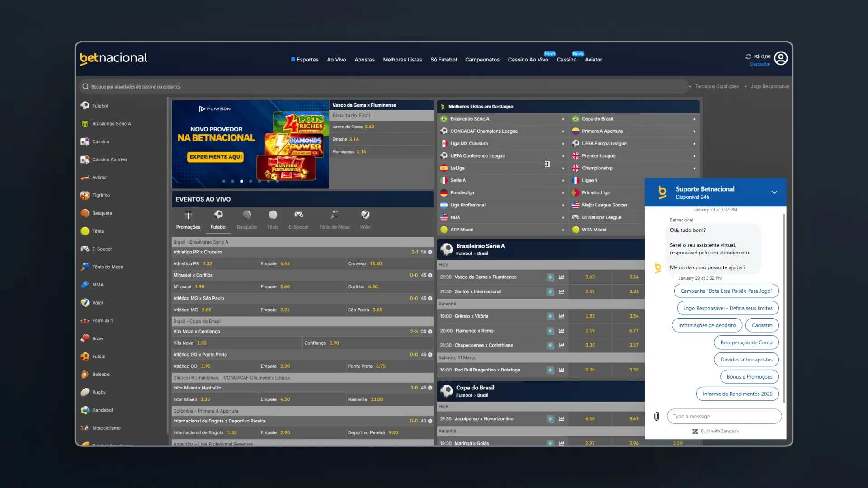Click lightning icon for Grêmio x Vitória

click(x=550, y=316)
